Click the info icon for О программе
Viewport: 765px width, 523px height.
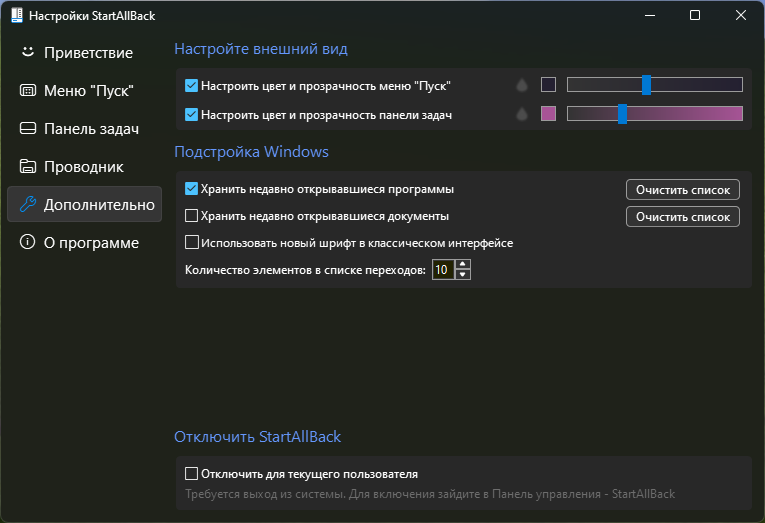click(x=27, y=242)
